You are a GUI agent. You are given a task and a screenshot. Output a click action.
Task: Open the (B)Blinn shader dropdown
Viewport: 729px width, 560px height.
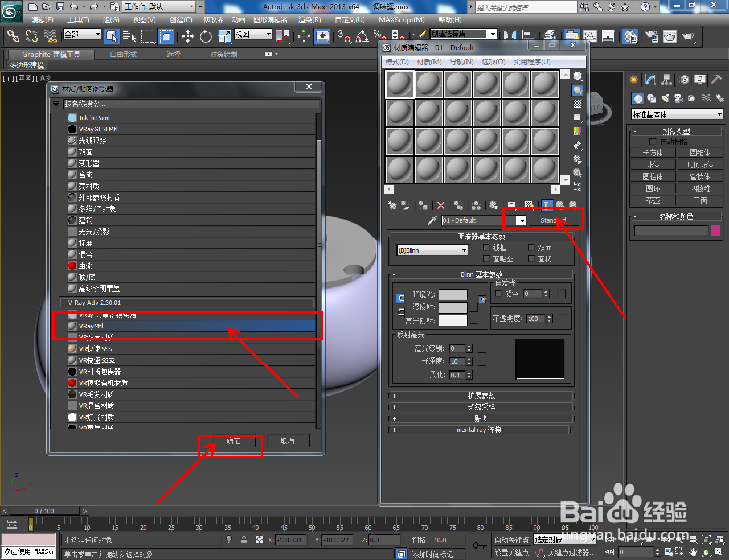[x=433, y=250]
